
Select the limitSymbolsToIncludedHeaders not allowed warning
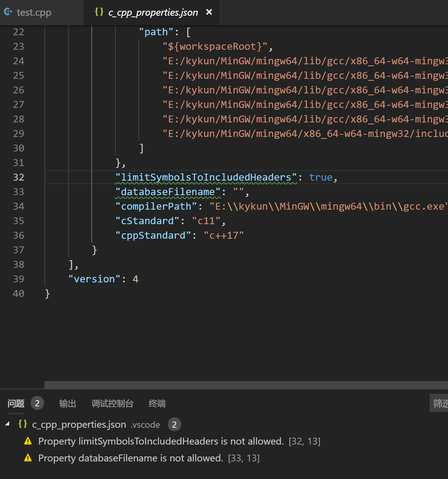[x=161, y=441]
